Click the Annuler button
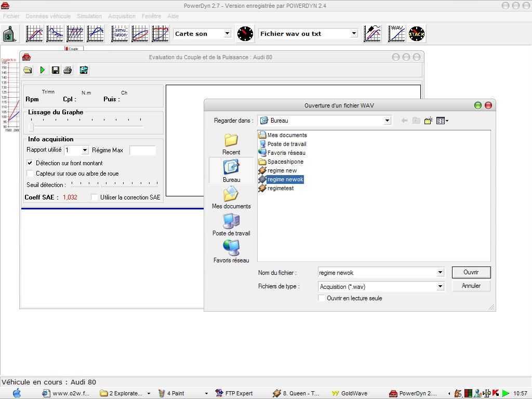The height and width of the screenshot is (399, 532). point(471,286)
